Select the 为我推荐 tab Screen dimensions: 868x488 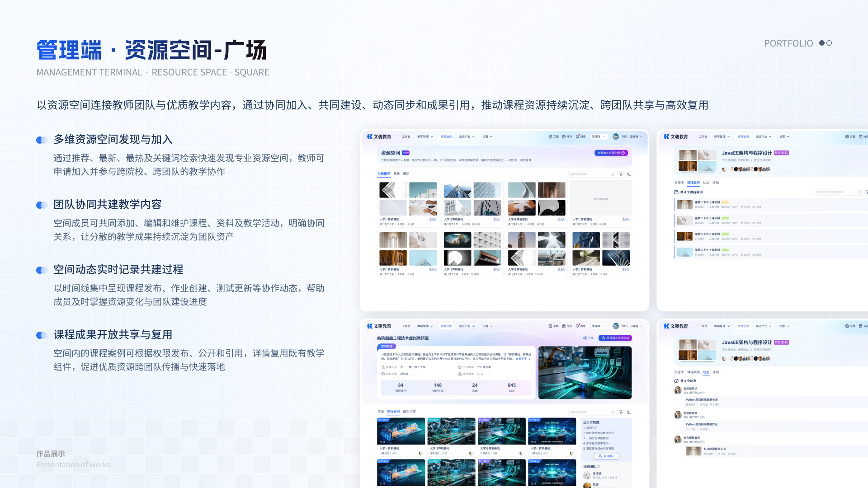384,174
